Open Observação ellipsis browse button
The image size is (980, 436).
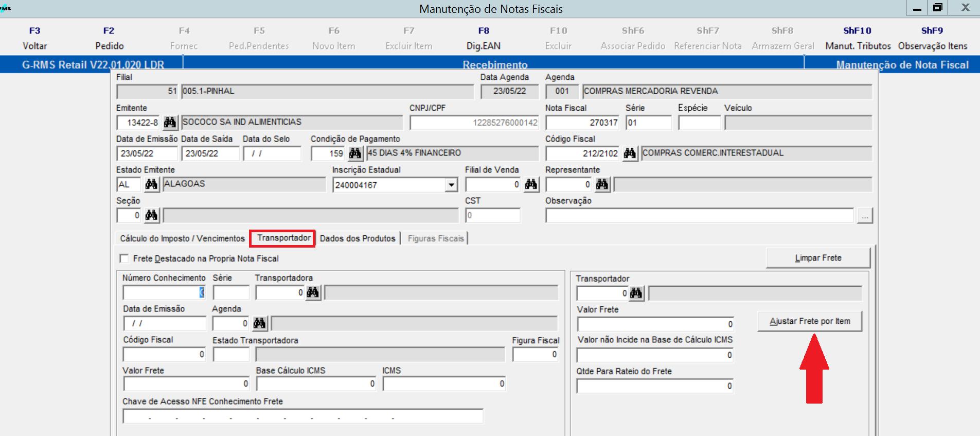[865, 216]
